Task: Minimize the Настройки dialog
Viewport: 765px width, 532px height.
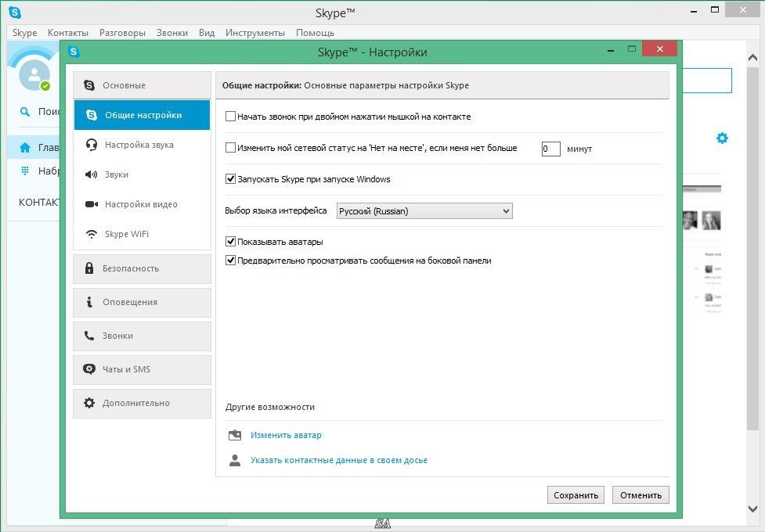Action: [x=610, y=50]
